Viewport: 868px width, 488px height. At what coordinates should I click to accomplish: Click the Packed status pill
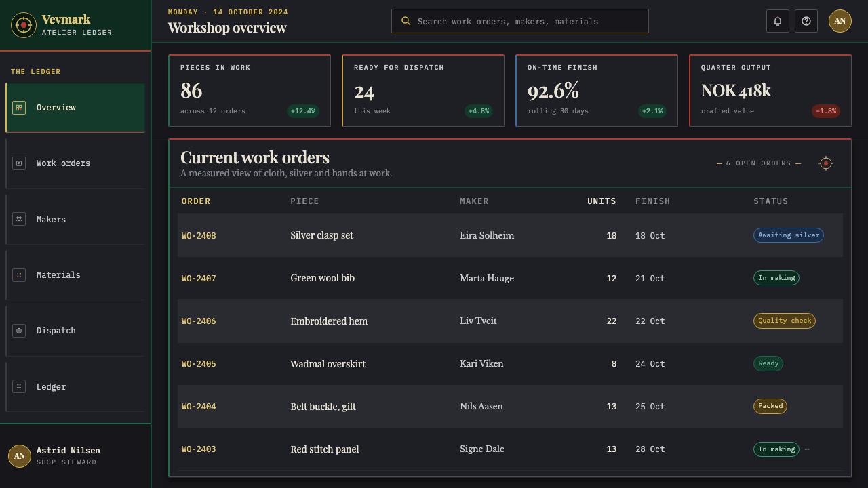pos(770,406)
